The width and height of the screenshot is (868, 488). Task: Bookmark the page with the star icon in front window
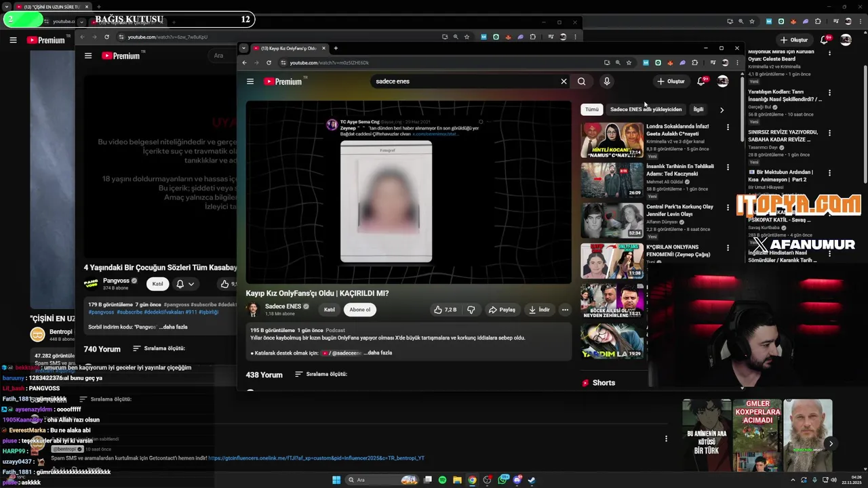point(629,63)
